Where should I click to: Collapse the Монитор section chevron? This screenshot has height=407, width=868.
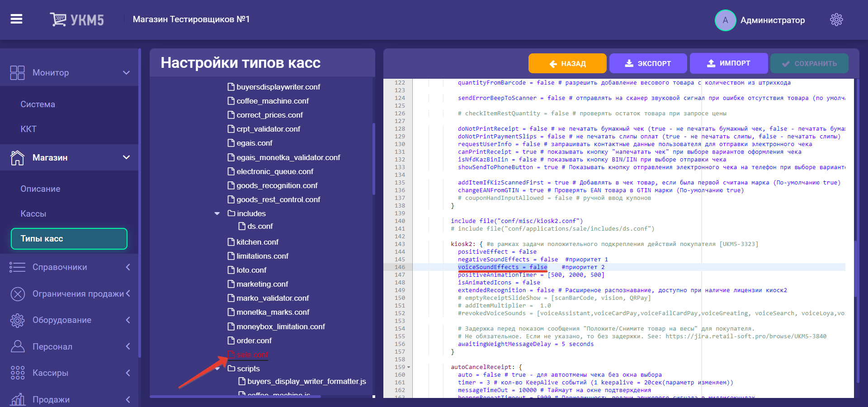coord(127,72)
